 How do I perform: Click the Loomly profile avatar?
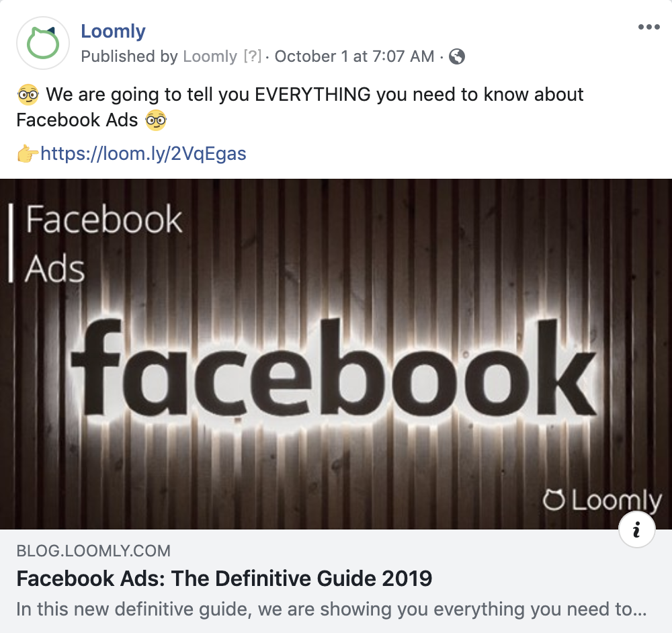point(42,43)
